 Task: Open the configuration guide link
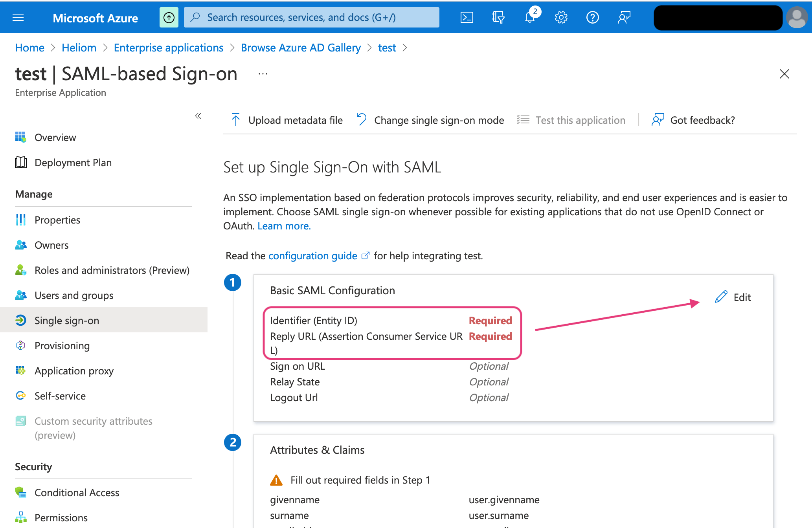312,256
